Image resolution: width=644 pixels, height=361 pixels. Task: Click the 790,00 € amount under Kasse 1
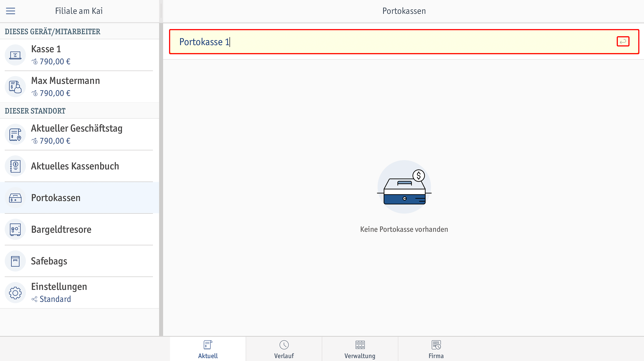[55, 62]
